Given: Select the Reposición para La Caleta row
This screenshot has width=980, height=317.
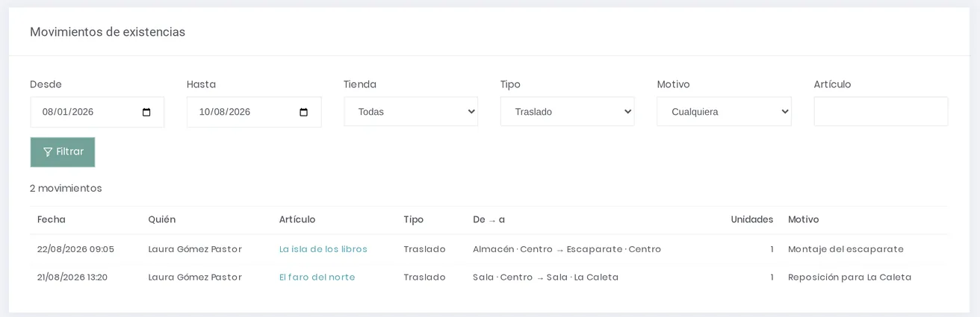Looking at the screenshot, I should click(x=489, y=277).
